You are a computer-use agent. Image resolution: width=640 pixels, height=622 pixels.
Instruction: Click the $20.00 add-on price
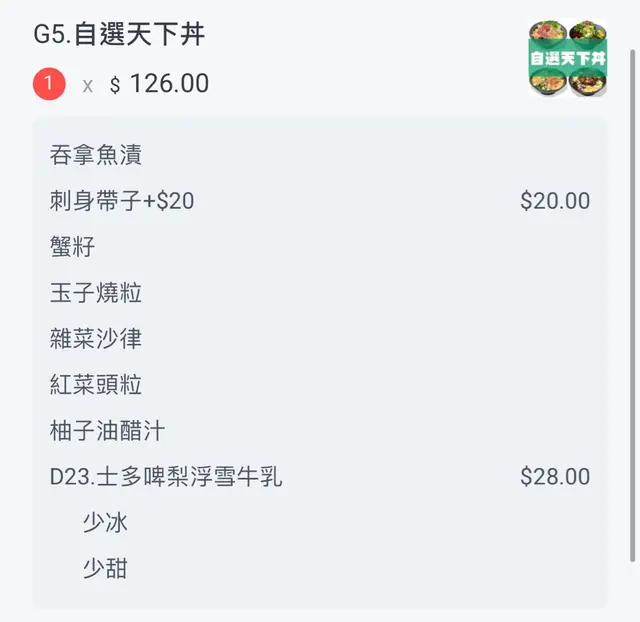pyautogui.click(x=555, y=201)
